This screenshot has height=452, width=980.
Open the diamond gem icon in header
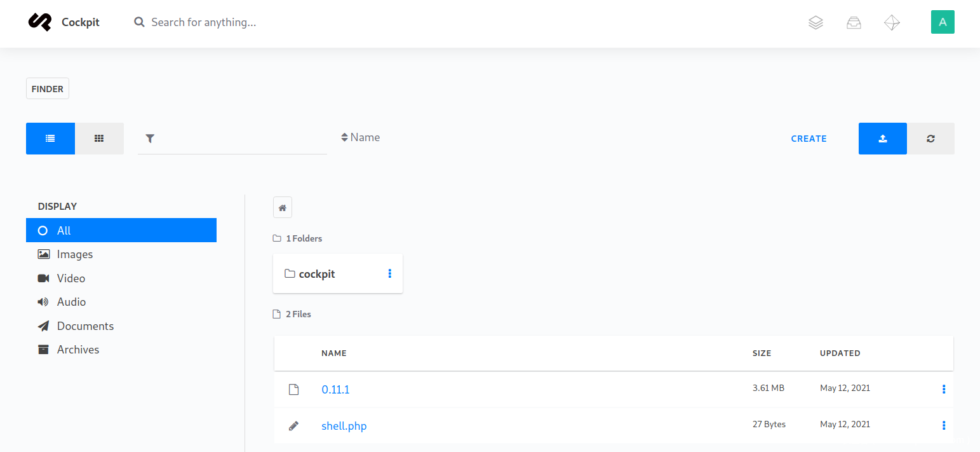(x=892, y=23)
